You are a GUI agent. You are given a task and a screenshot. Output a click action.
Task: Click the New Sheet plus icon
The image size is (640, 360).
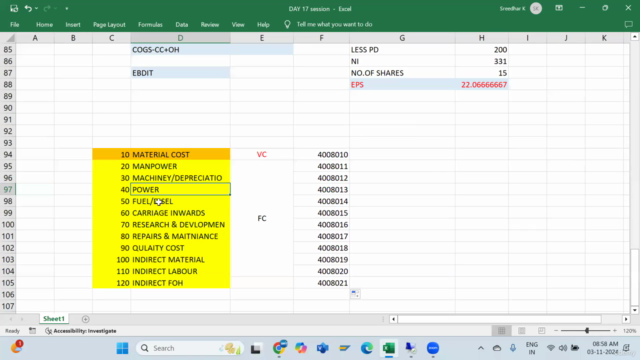(x=85, y=319)
